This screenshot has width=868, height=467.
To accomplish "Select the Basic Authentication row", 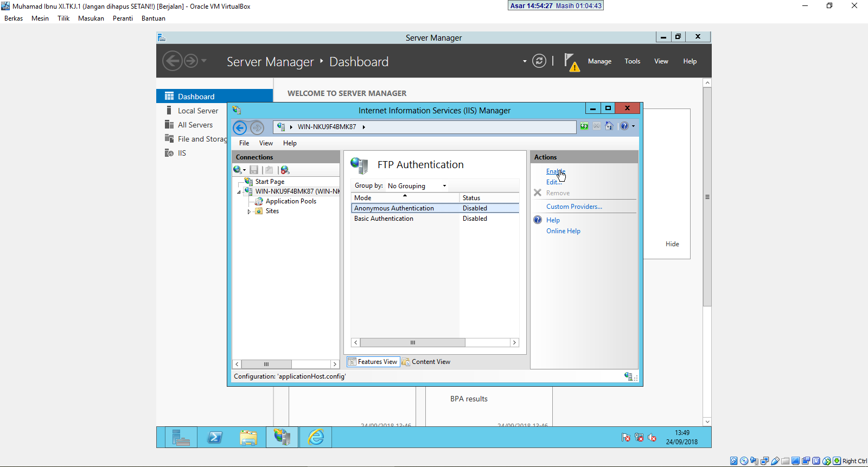I will coord(435,219).
